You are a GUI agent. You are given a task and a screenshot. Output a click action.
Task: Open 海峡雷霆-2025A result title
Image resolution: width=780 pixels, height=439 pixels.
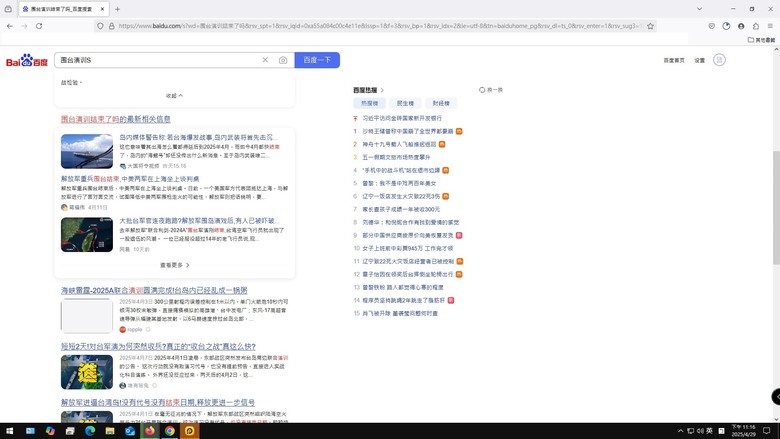click(154, 290)
